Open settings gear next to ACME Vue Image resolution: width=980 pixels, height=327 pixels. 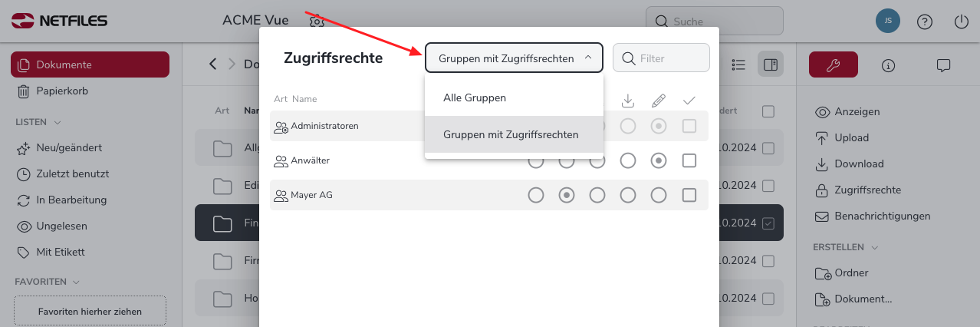[317, 21]
